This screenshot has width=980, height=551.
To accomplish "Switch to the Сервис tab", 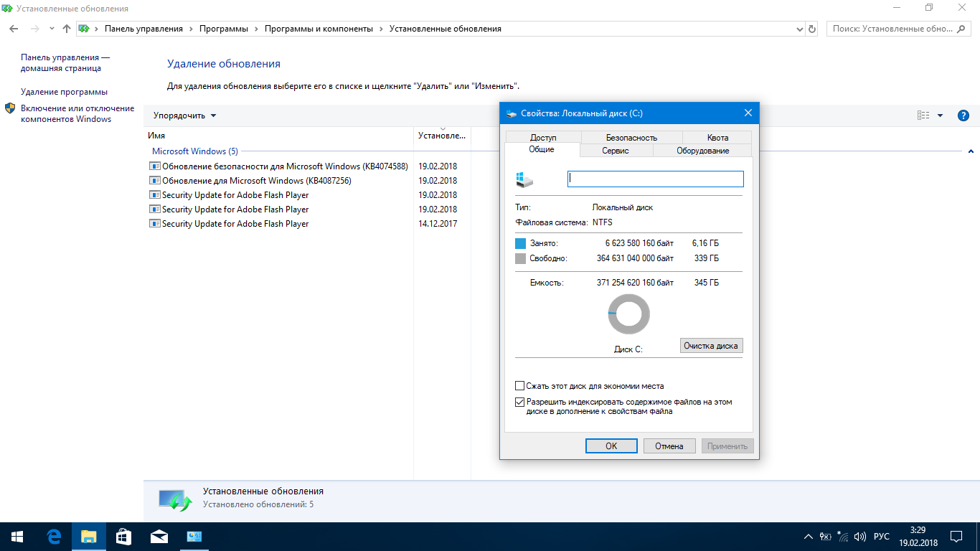I will tap(616, 151).
